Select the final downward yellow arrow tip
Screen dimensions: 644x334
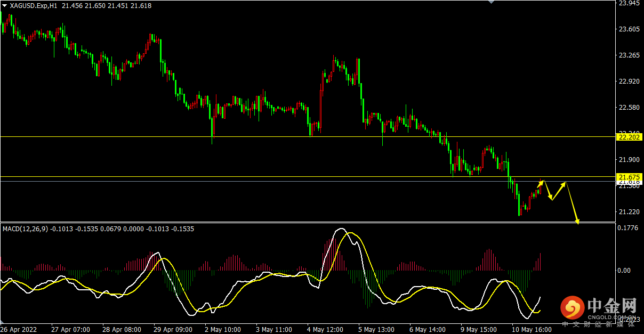tap(577, 221)
